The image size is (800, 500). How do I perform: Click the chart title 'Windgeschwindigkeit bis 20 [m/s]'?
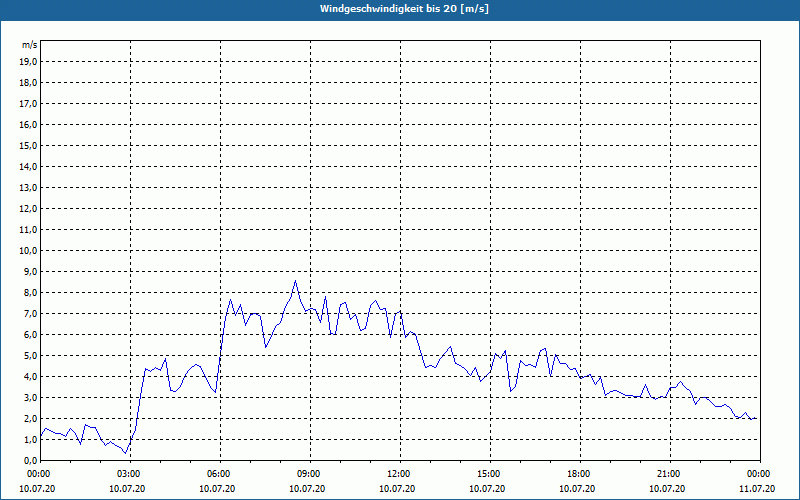pos(404,9)
